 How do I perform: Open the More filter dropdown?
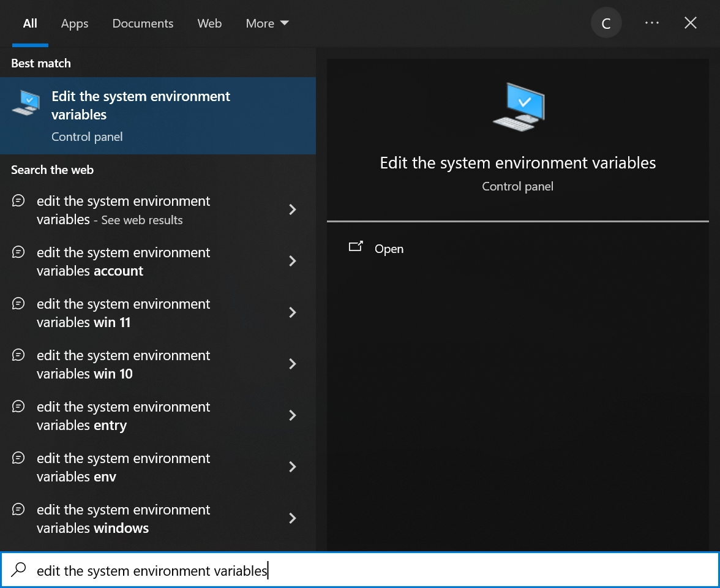pos(266,23)
